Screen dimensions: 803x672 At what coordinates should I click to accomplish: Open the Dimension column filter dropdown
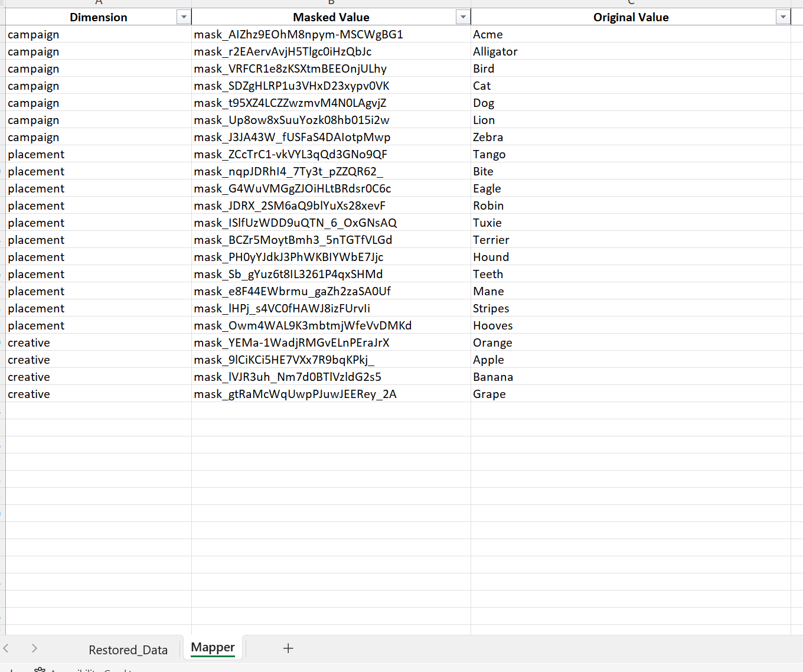184,17
